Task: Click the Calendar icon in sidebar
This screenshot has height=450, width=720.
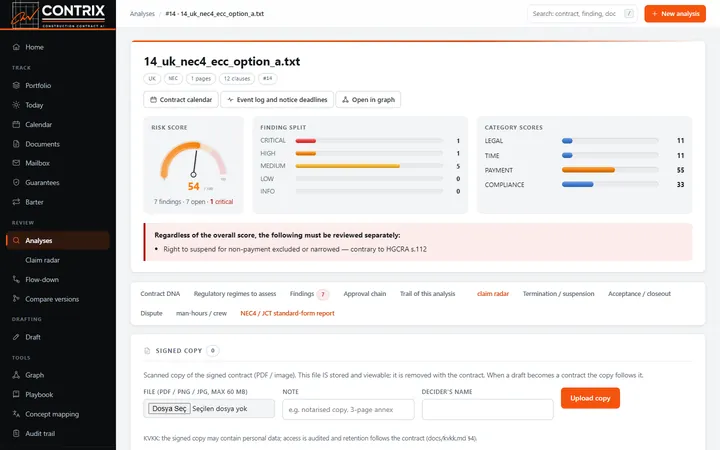Action: [16, 124]
